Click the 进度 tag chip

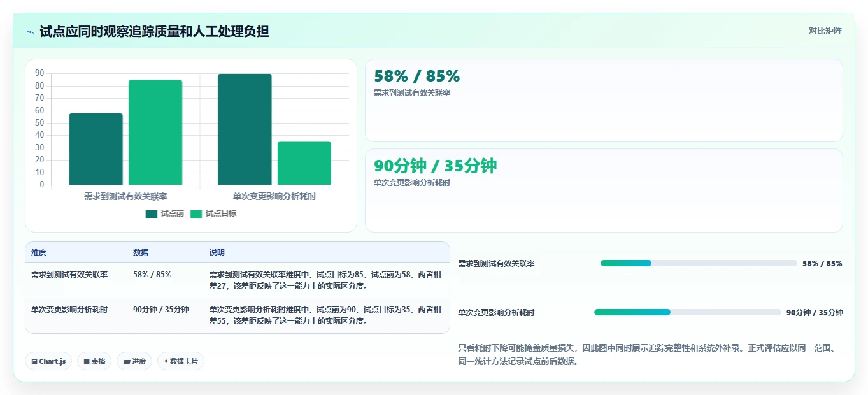coord(134,361)
